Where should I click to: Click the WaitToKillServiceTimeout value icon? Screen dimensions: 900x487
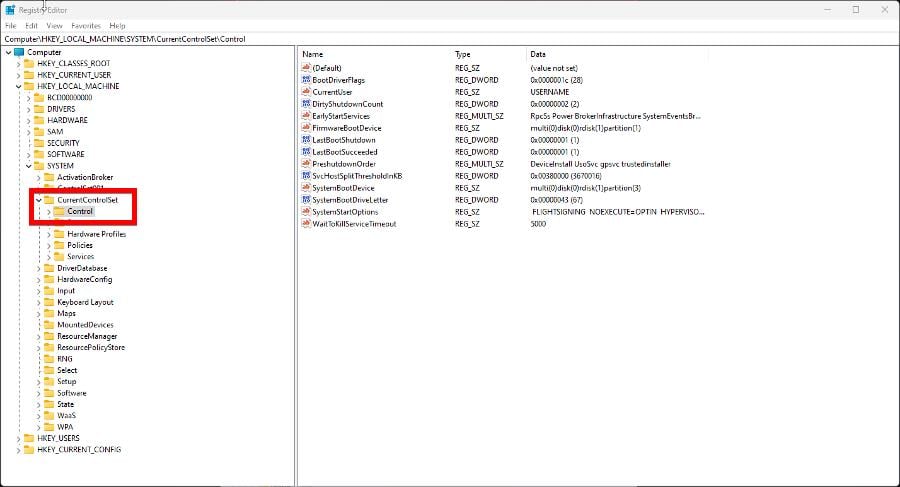tap(306, 224)
